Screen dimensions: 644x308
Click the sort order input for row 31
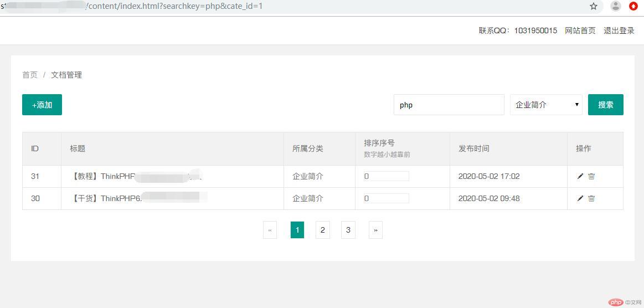tap(386, 176)
